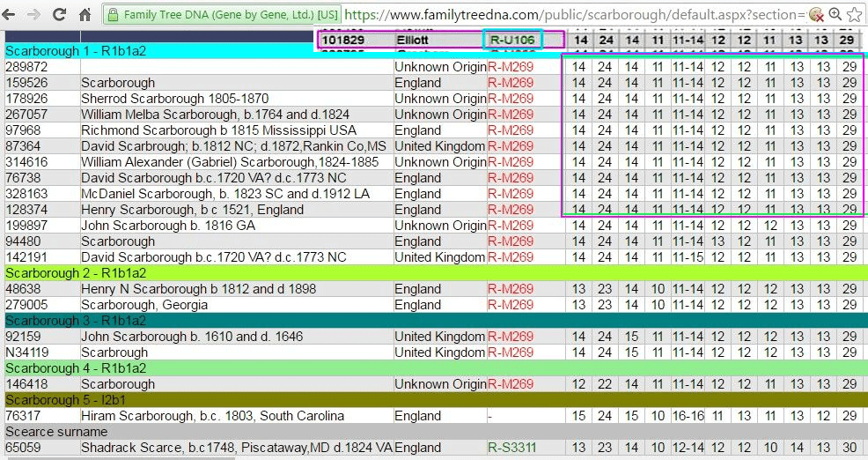Click kit number 314616
The width and height of the screenshot is (868, 460).
26,162
